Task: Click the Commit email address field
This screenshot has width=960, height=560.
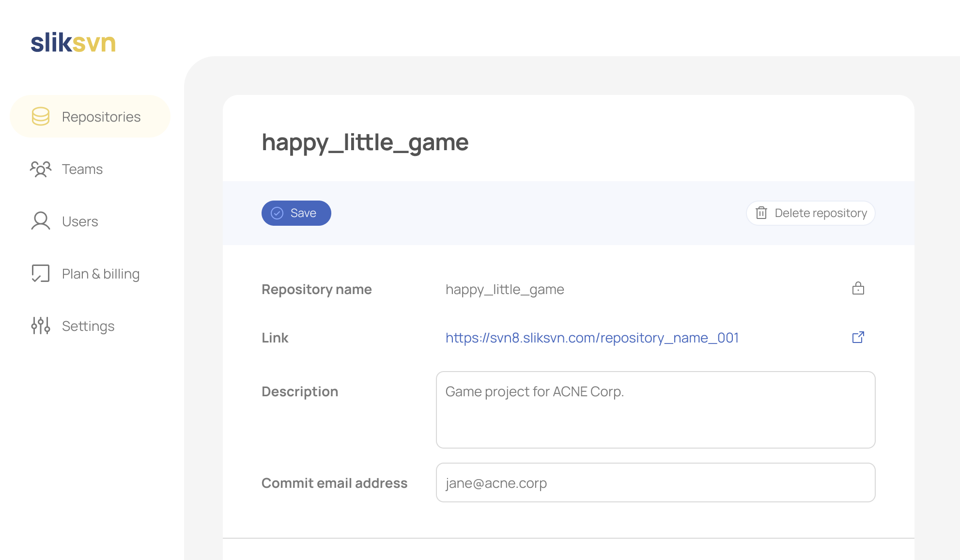Action: [656, 482]
